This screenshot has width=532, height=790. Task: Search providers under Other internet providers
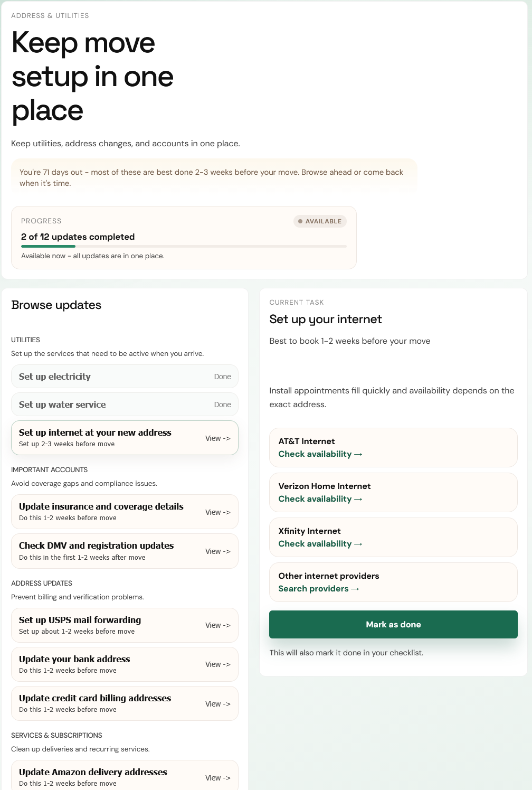[x=319, y=589]
